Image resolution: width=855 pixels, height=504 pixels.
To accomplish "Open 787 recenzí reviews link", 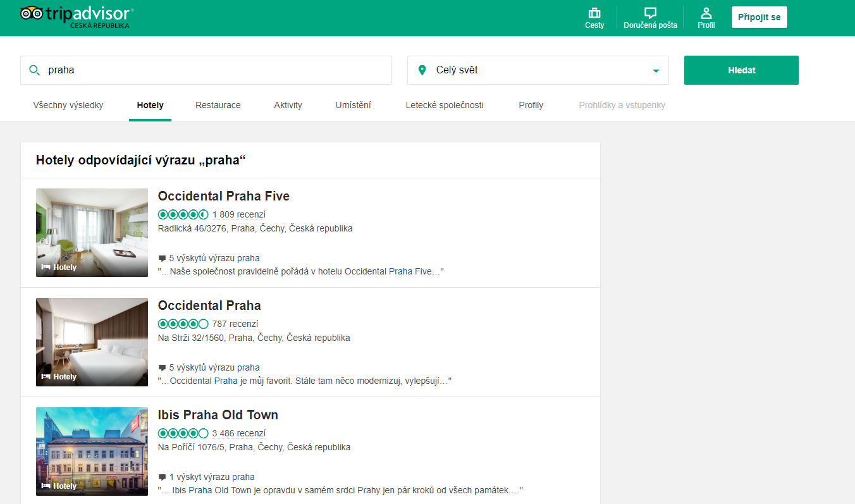I will pos(235,324).
